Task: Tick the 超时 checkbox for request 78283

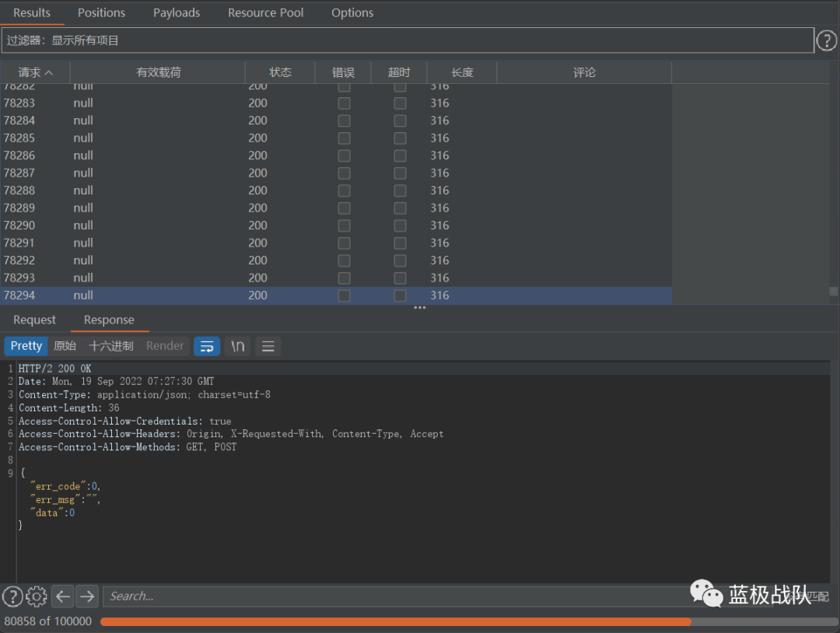Action: 400,103
